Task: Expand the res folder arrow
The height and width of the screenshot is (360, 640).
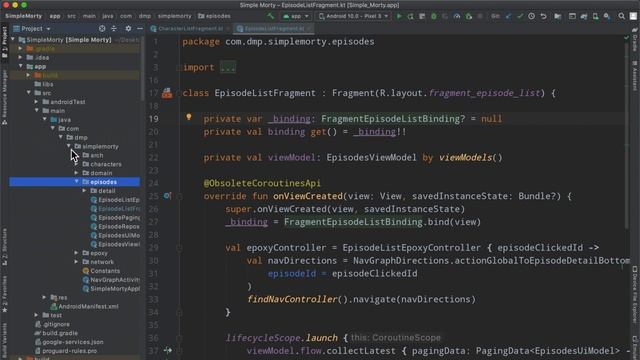Action: click(44, 298)
